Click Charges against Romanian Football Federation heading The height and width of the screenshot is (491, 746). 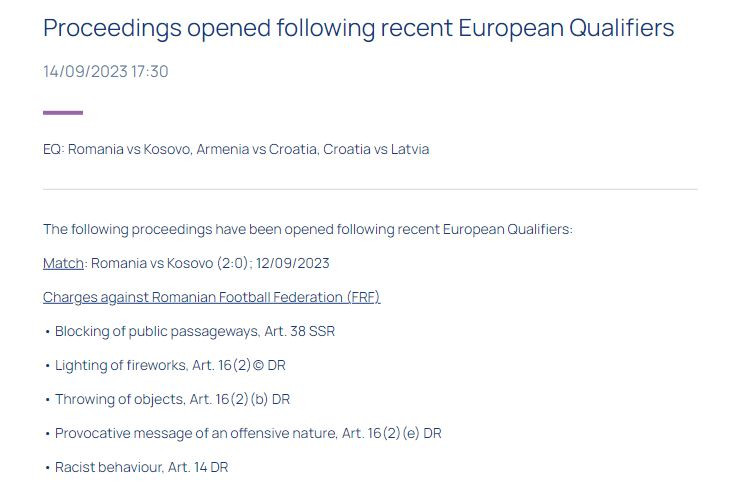212,297
